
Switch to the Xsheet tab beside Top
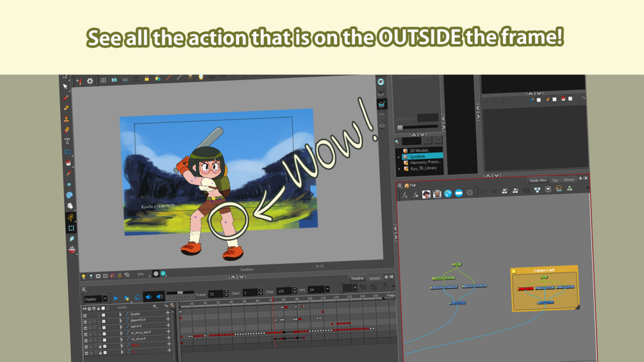coord(568,180)
